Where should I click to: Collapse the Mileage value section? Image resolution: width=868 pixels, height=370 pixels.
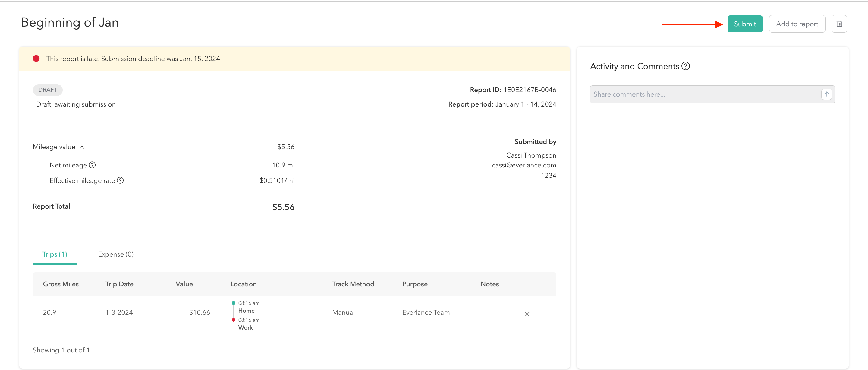pos(82,147)
